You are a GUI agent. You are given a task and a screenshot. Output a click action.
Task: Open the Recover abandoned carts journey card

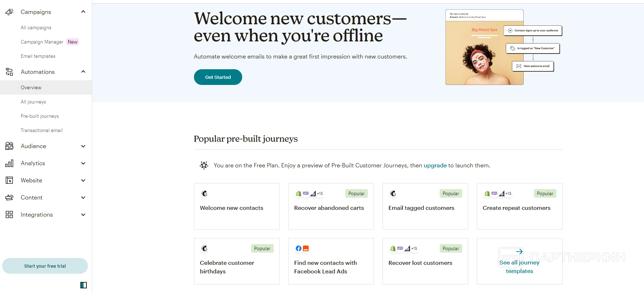tap(331, 206)
